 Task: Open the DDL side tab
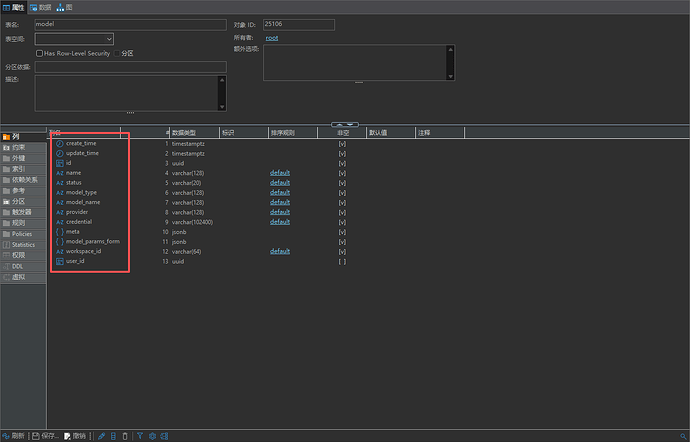23,266
